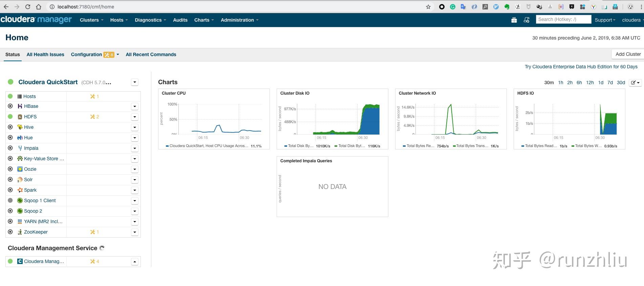Open the Hue service actions dropdown

[135, 138]
